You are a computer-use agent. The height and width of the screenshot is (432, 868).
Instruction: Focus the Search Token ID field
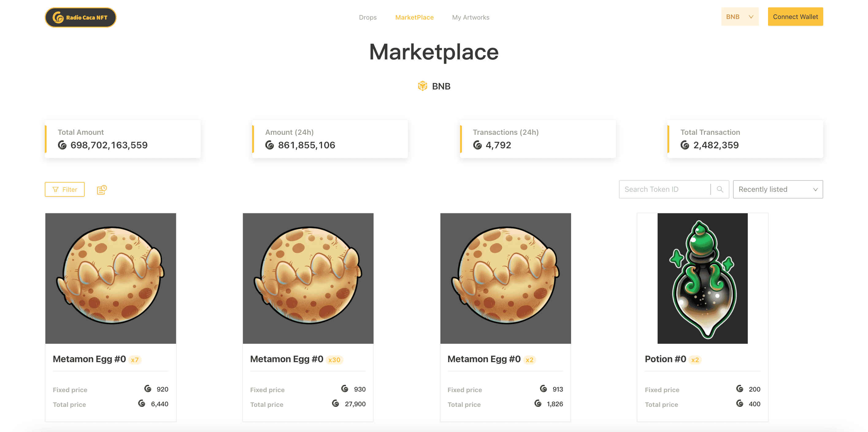point(665,189)
